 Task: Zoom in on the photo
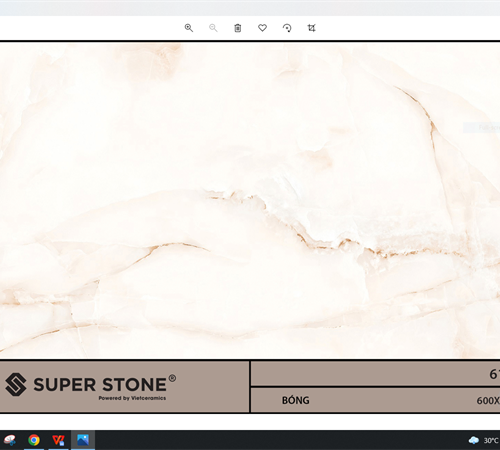pyautogui.click(x=189, y=28)
